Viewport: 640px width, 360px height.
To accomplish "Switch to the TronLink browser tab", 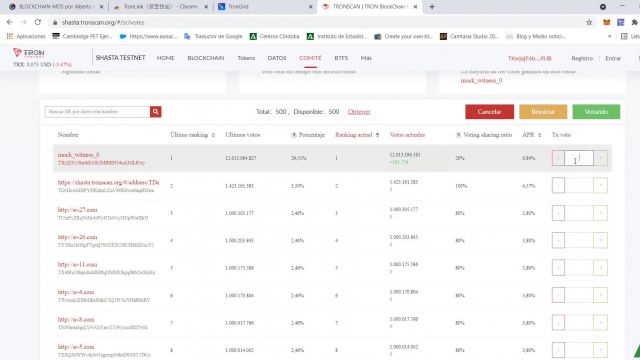I will click(x=160, y=7).
